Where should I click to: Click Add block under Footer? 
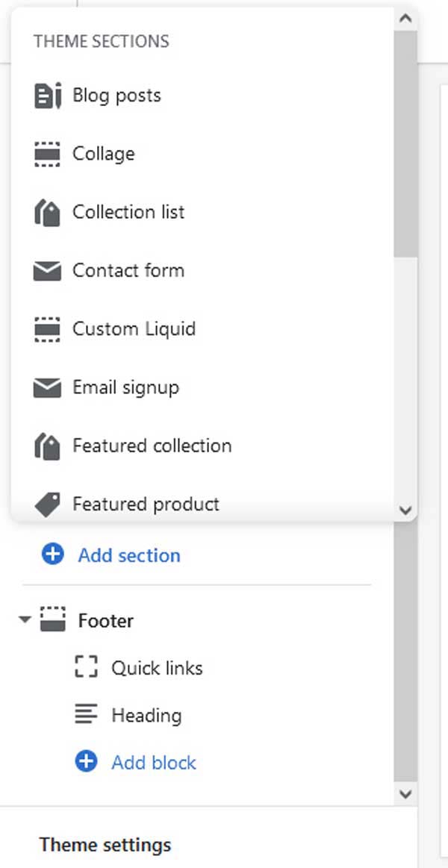pyautogui.click(x=154, y=762)
